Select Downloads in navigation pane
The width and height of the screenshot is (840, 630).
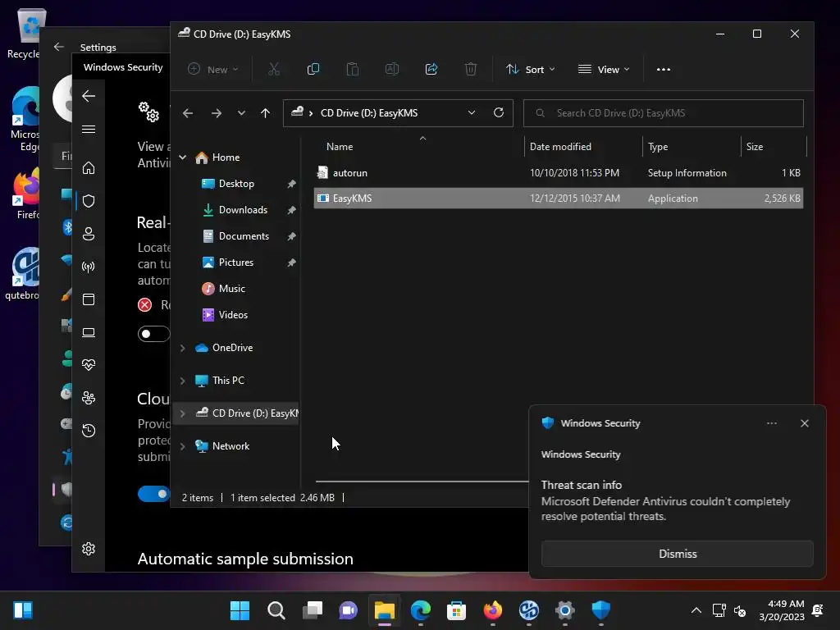tap(243, 209)
